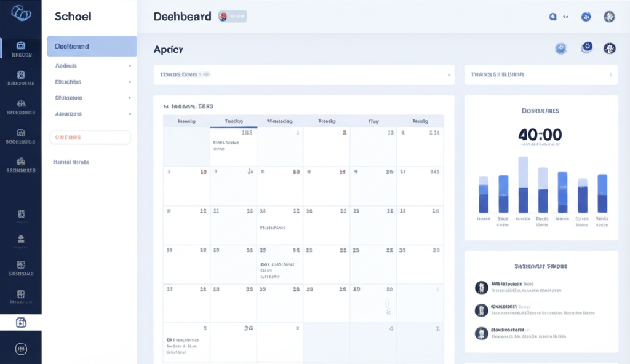Select the white-highlighted icon near the rail bottom
630x364 pixels.
[x=21, y=322]
